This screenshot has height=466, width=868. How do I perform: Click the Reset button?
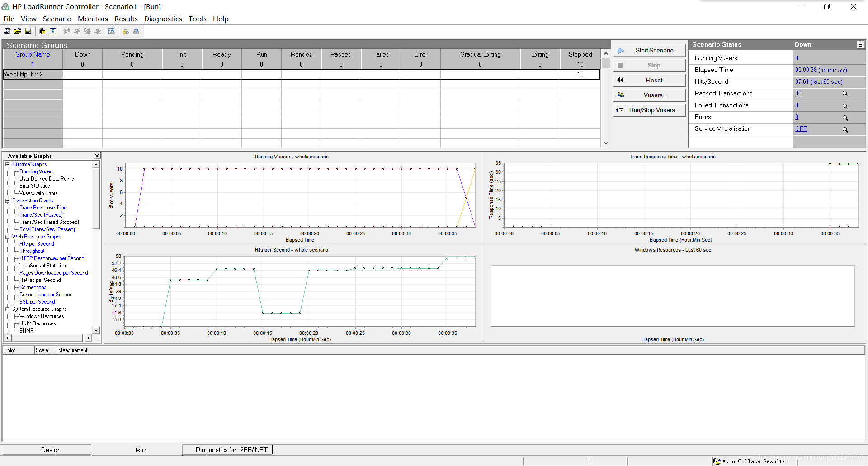point(649,80)
